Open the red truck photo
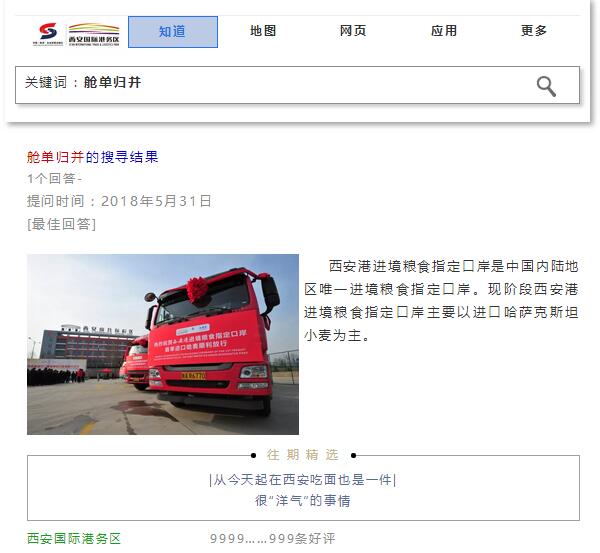The width and height of the screenshot is (600, 553). (163, 344)
